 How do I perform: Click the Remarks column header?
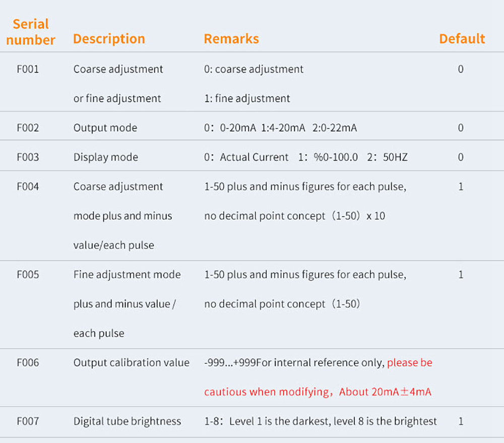click(231, 39)
